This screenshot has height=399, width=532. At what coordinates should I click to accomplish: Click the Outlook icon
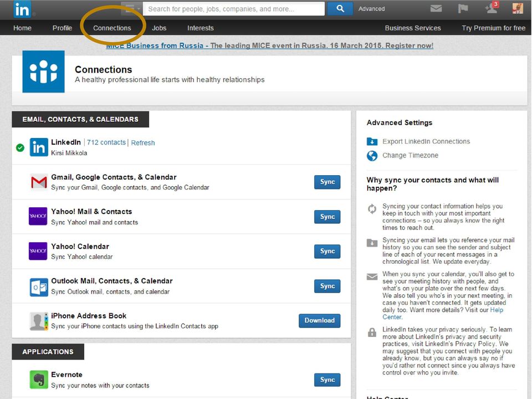(39, 287)
